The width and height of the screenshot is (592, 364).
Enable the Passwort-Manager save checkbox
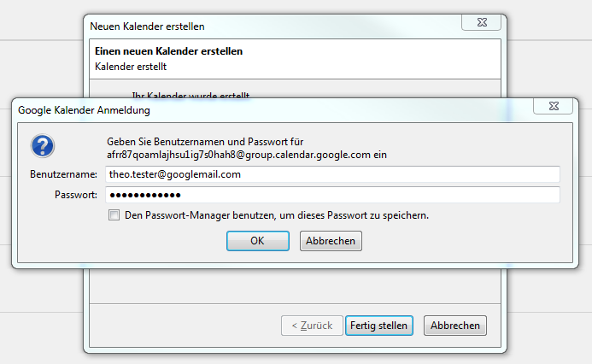114,215
